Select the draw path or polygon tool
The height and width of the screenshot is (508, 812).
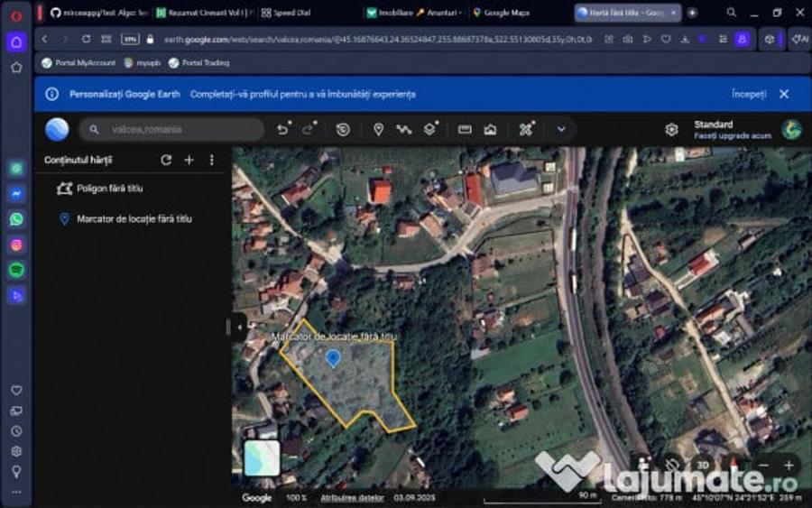tap(403, 129)
